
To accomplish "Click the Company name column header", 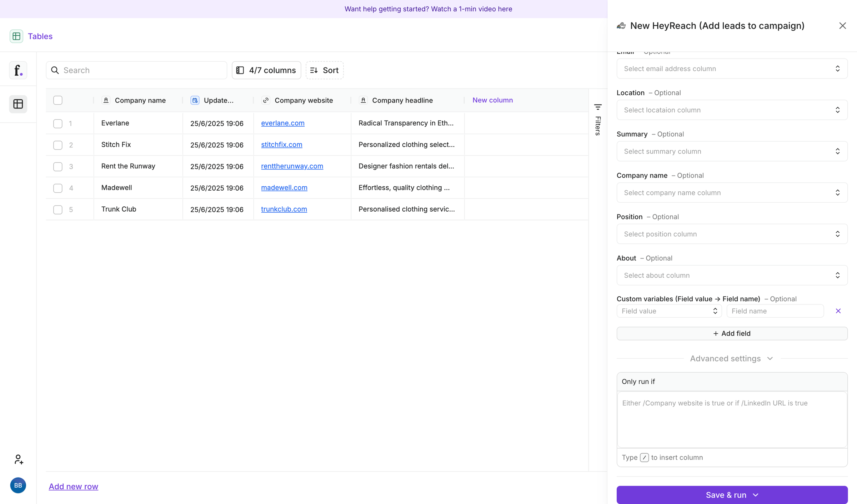I will pos(138,100).
